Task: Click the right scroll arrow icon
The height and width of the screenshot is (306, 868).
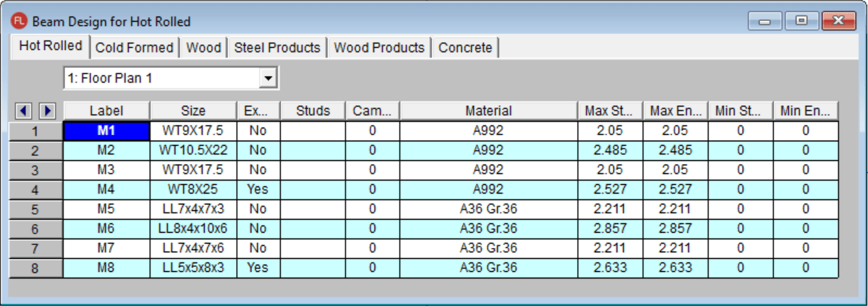Action: (x=47, y=111)
